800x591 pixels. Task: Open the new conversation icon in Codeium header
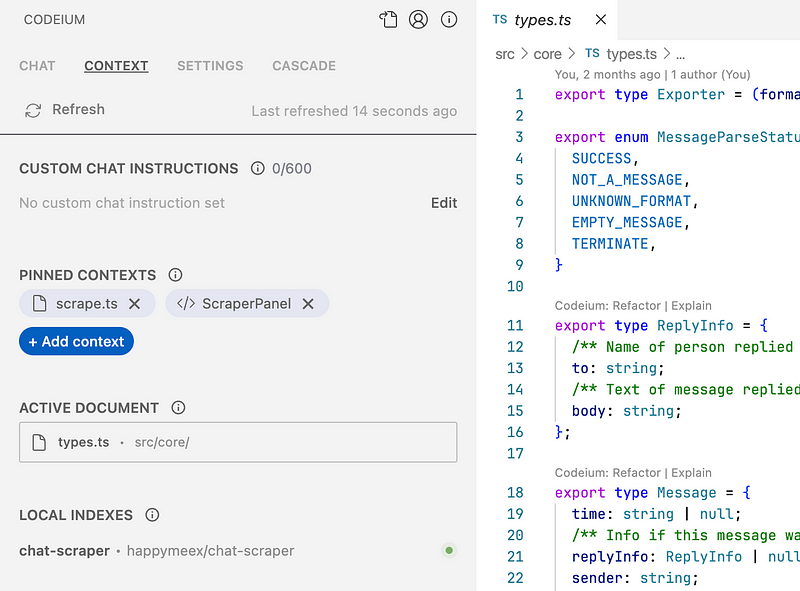tap(388, 19)
